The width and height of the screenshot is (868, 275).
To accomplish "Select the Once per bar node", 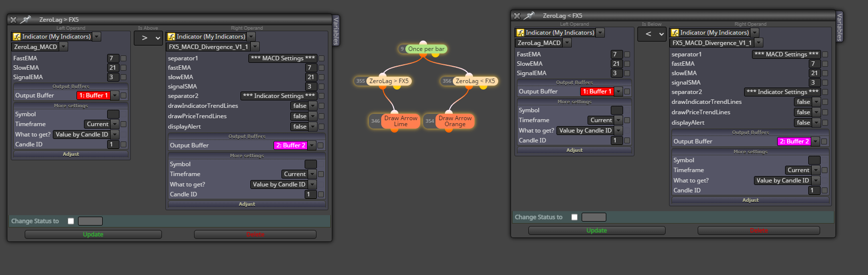I will click(x=423, y=49).
